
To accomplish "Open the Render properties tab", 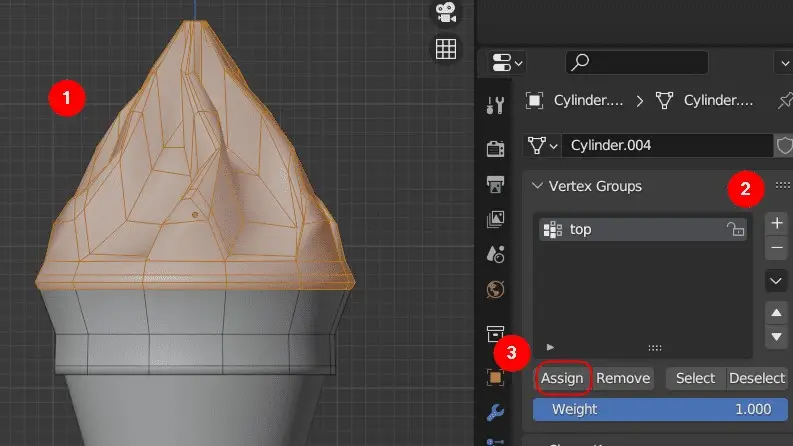I will 495,149.
